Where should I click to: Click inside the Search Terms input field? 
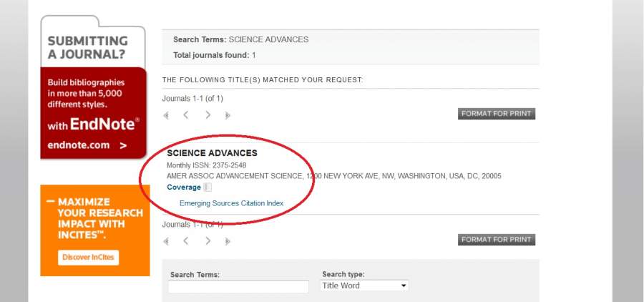coord(238,286)
